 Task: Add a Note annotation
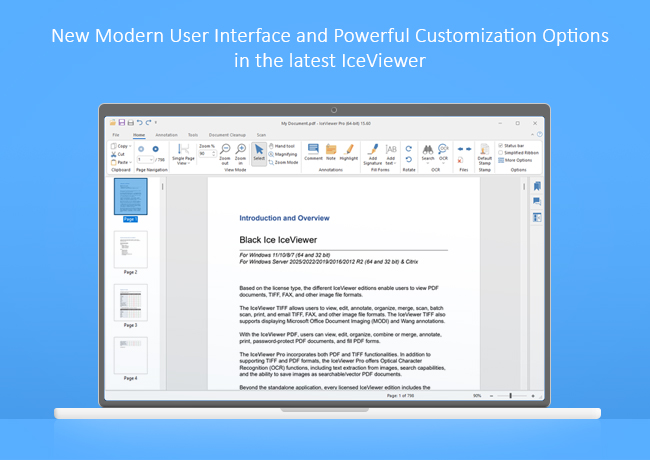pyautogui.click(x=331, y=152)
